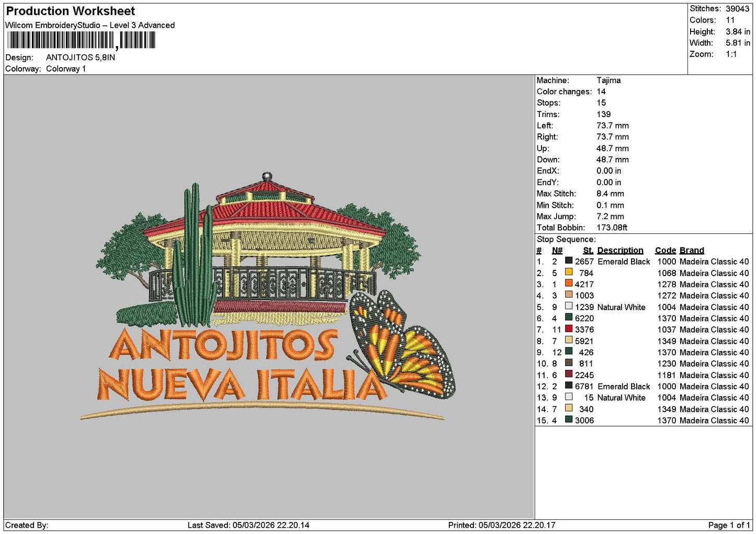
Task: Click code '1037' in stop 7
Action: (x=667, y=330)
